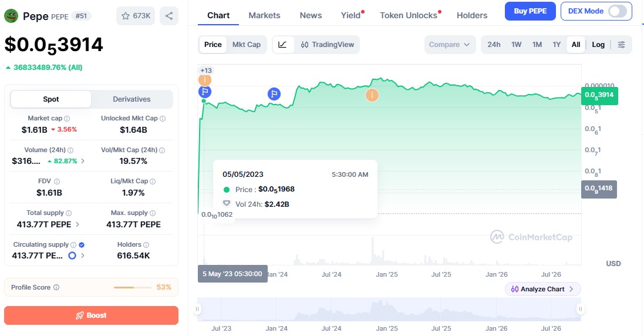Expand Circulating supply details chevron
This screenshot has height=336, width=644.
(83, 256)
